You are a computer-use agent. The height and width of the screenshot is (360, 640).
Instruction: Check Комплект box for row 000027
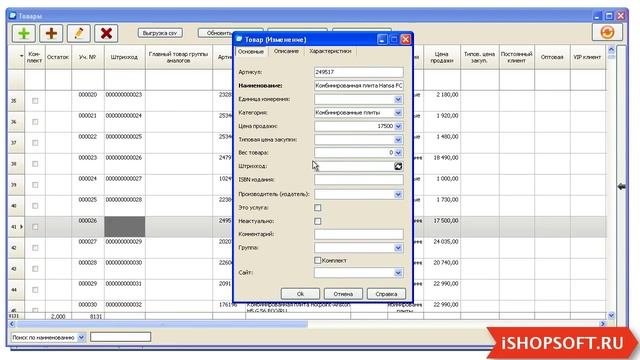pos(35,248)
